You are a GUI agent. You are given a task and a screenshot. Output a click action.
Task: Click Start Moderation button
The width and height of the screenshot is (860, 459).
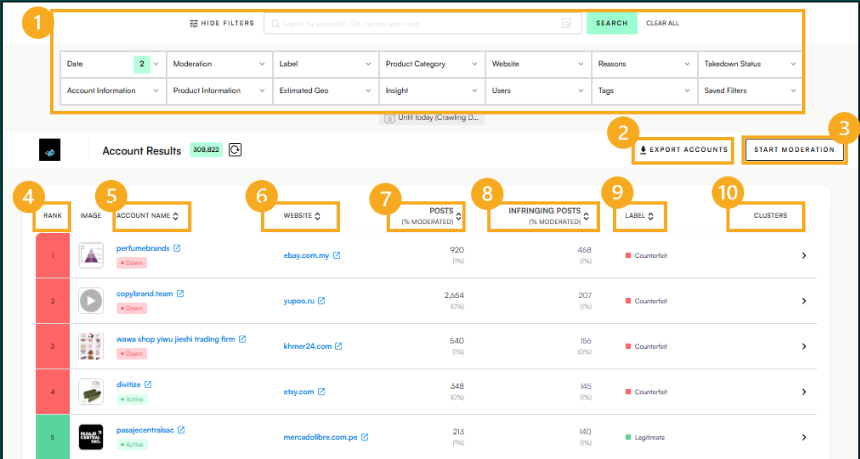[x=795, y=150]
